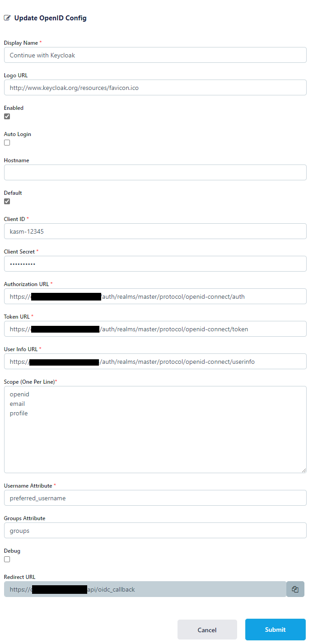Focus the Client Secret password field
The image size is (313, 644).
coord(155,264)
